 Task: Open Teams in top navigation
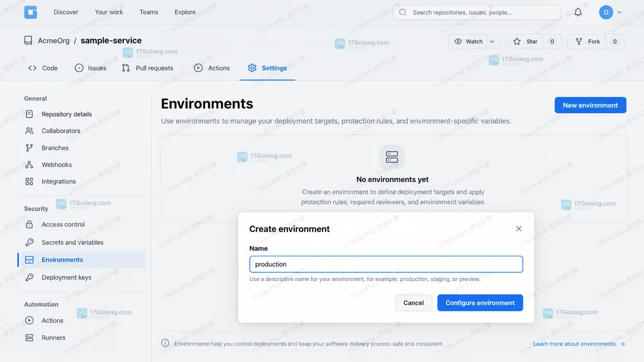[148, 13]
